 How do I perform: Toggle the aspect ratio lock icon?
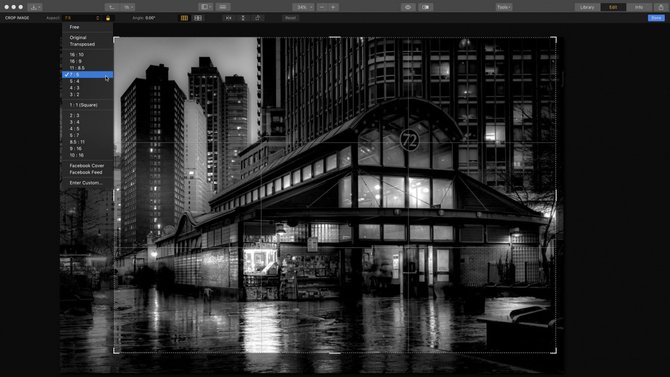[108, 18]
